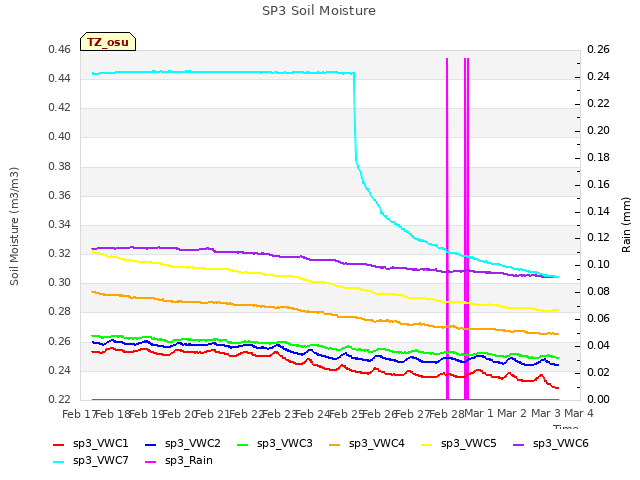Click the Mar 1 date tick label

[x=479, y=414]
